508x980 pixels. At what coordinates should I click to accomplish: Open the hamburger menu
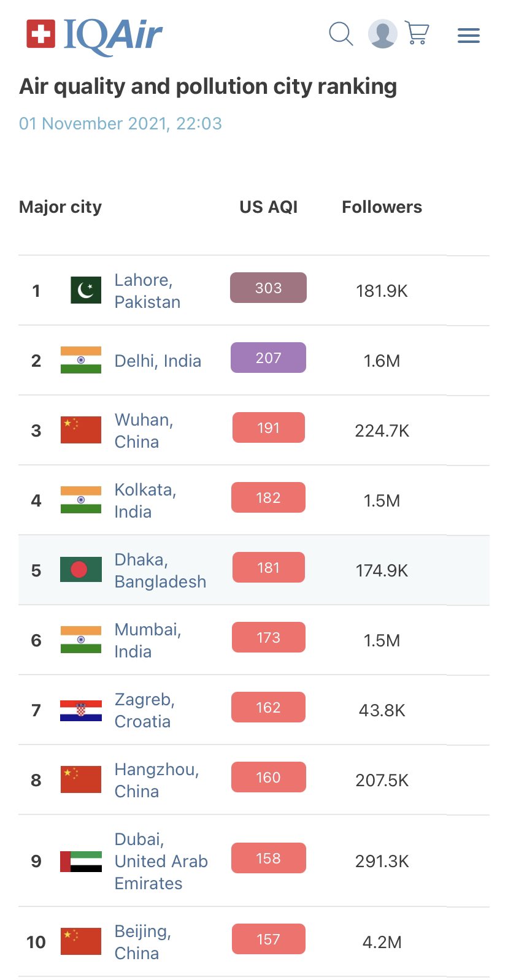point(469,35)
